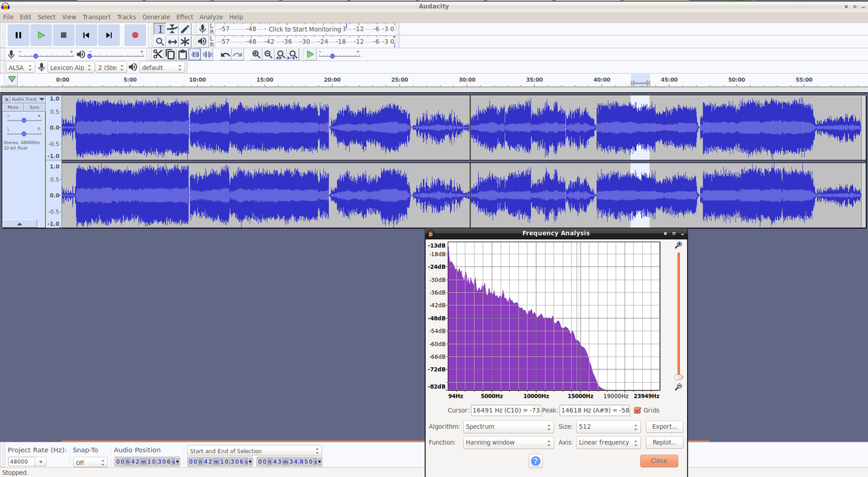Click the recording volume slider
Viewport: 868px width, 477px height.
[x=47, y=55]
